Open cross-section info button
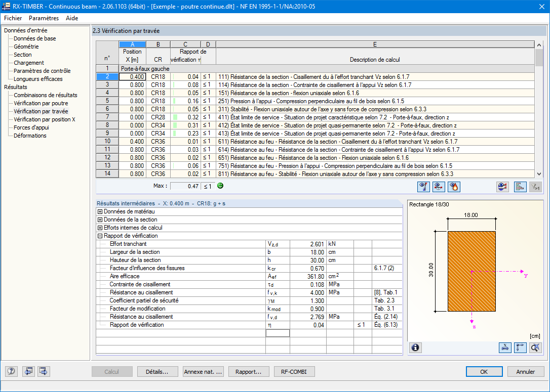Viewport: 550px width, 392px height. 415,347
